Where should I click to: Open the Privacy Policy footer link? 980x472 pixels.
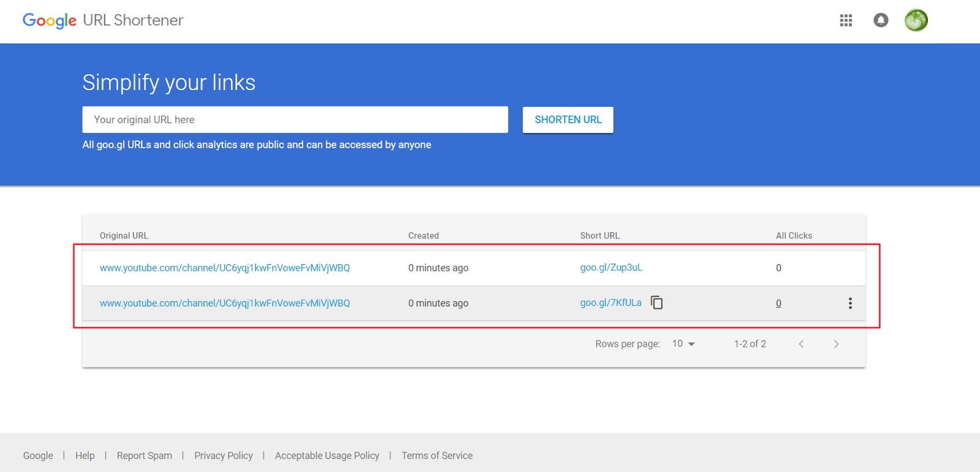(x=224, y=455)
